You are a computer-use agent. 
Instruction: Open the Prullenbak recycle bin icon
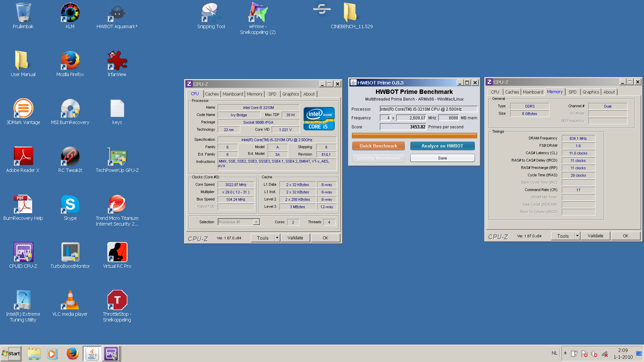[x=23, y=16]
